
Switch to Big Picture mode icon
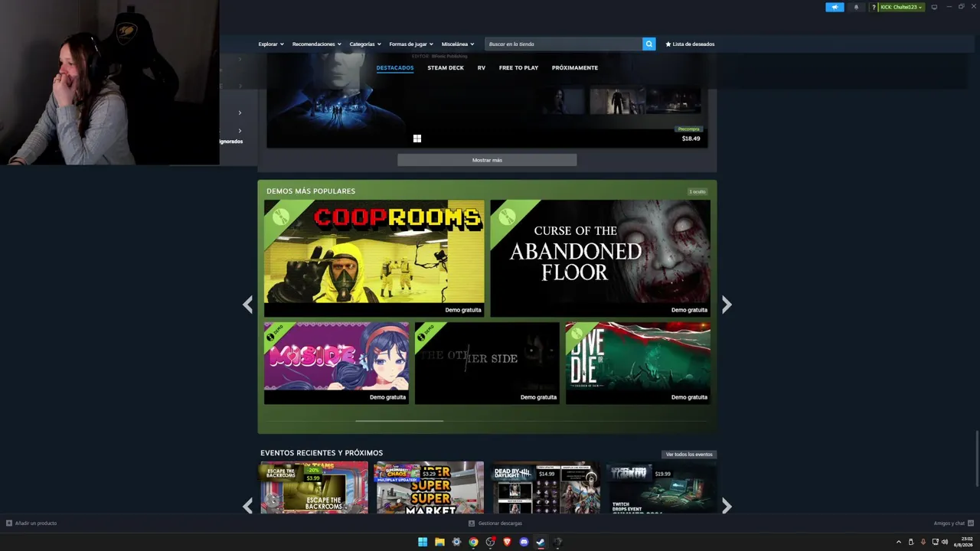934,7
